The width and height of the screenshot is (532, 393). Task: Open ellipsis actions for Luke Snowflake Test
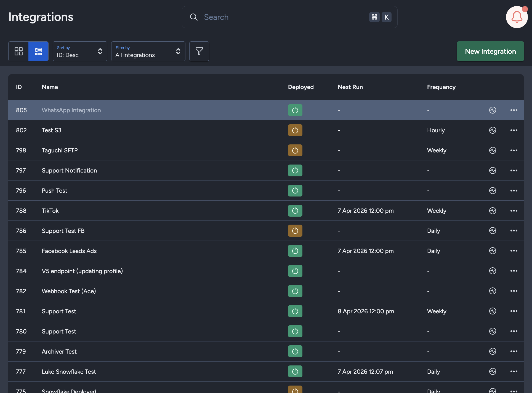pyautogui.click(x=514, y=372)
